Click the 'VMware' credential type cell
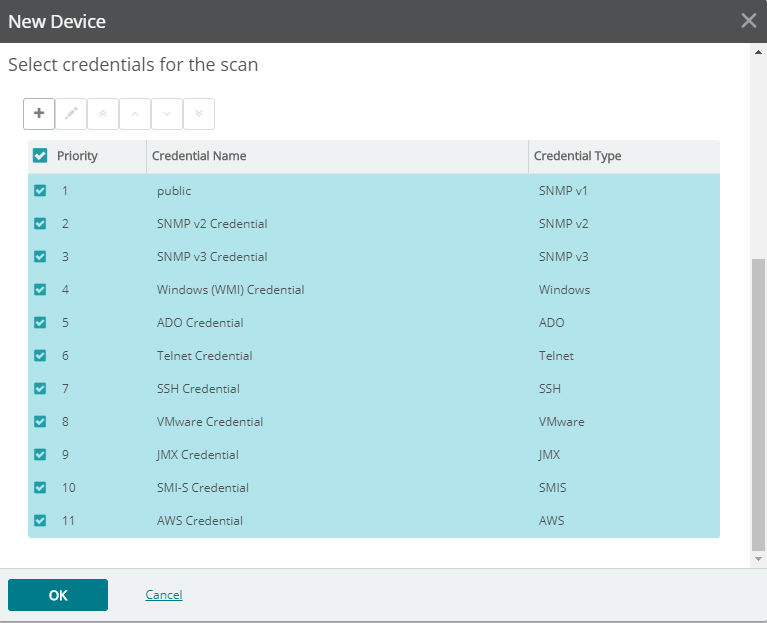 [562, 422]
